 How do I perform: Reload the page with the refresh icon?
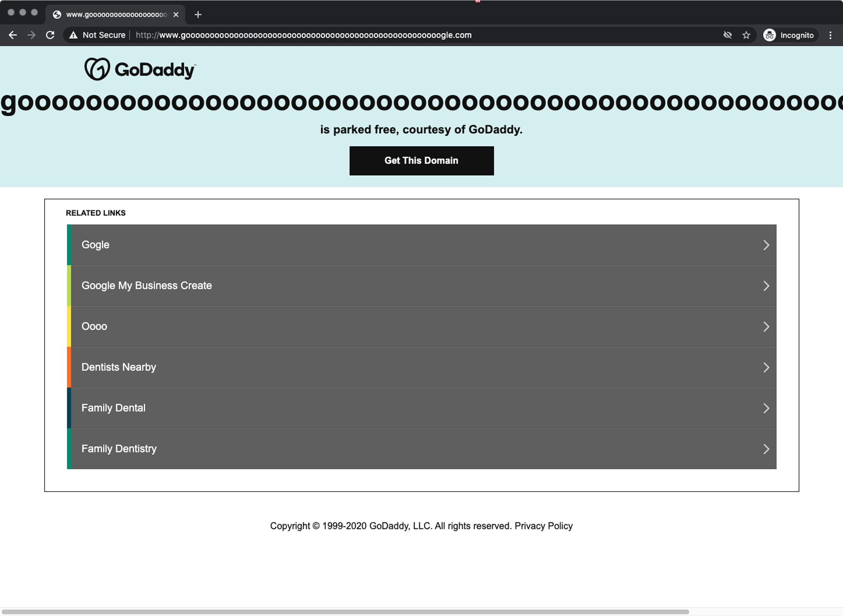[50, 35]
